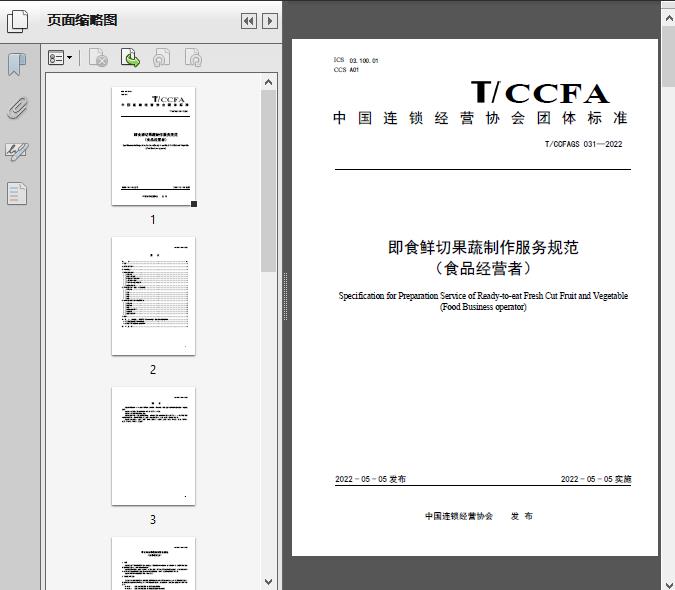Click the '中国连锁经营协会 发布' footer text

[479, 516]
